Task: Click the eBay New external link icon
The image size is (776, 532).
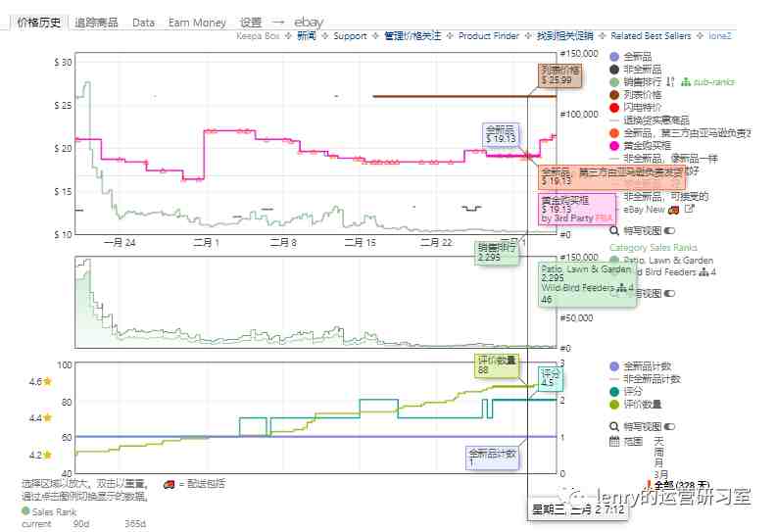Action: [689, 209]
